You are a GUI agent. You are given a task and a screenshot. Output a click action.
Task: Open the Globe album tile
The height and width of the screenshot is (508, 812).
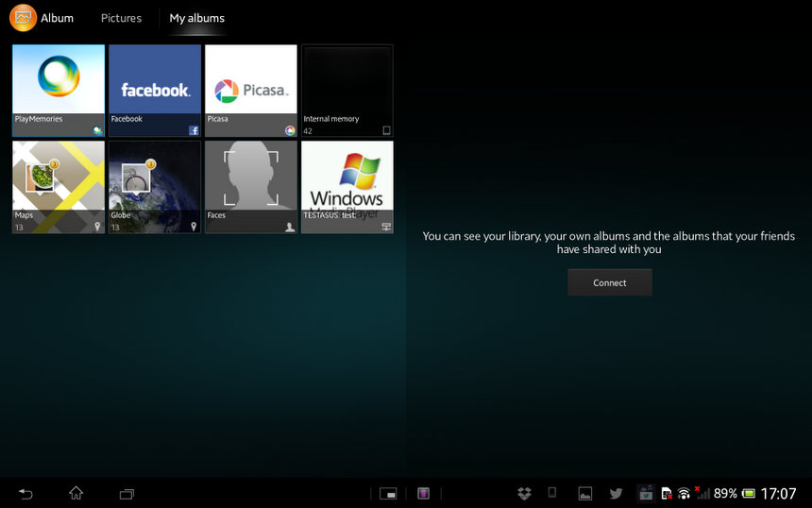point(155,187)
